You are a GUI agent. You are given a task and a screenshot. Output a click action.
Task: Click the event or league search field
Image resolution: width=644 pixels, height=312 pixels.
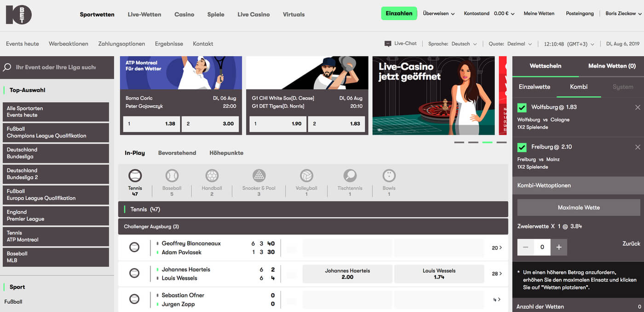(56, 67)
